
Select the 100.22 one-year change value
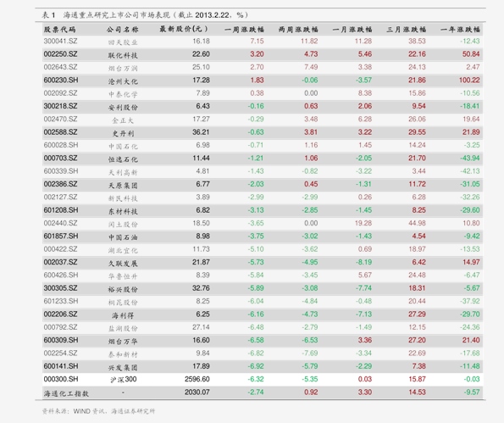click(469, 80)
